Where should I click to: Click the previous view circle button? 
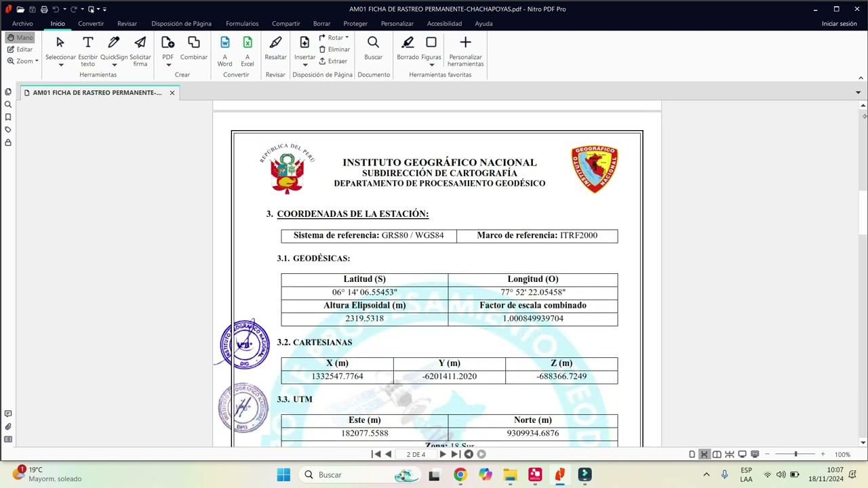click(469, 454)
